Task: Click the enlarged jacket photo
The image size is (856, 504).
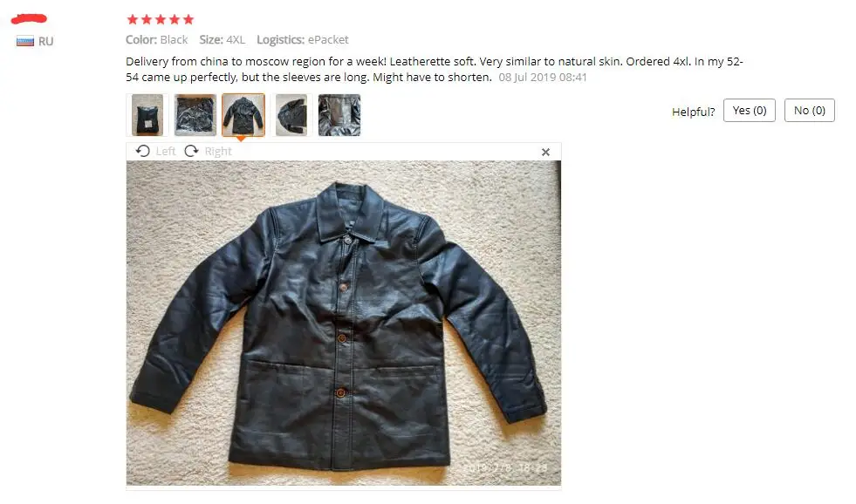Action: 344,323
